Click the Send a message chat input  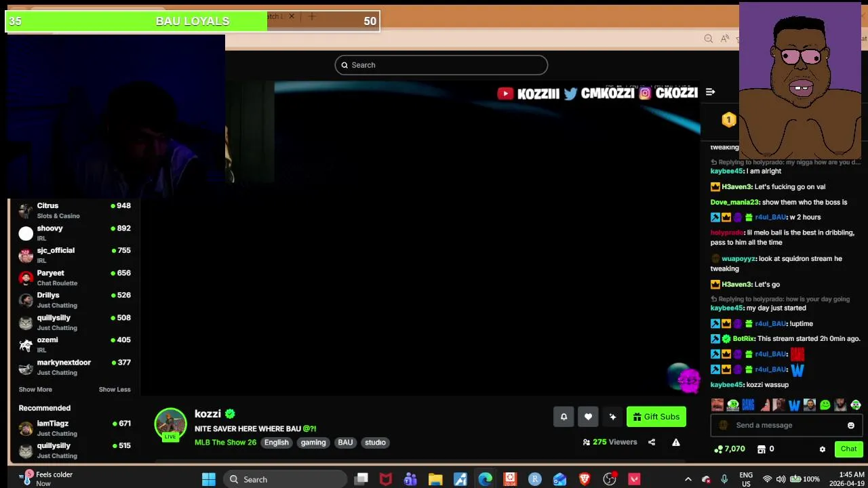click(x=787, y=425)
